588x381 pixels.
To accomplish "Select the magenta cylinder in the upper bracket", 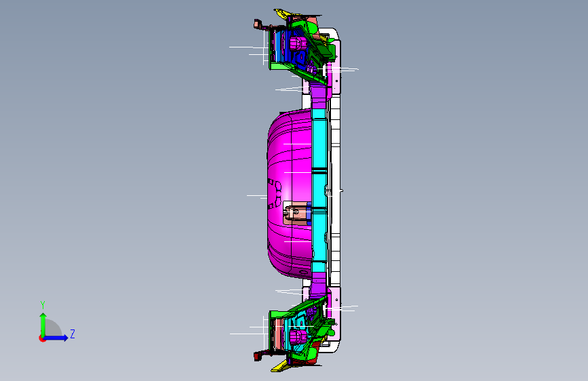I will click(298, 43).
